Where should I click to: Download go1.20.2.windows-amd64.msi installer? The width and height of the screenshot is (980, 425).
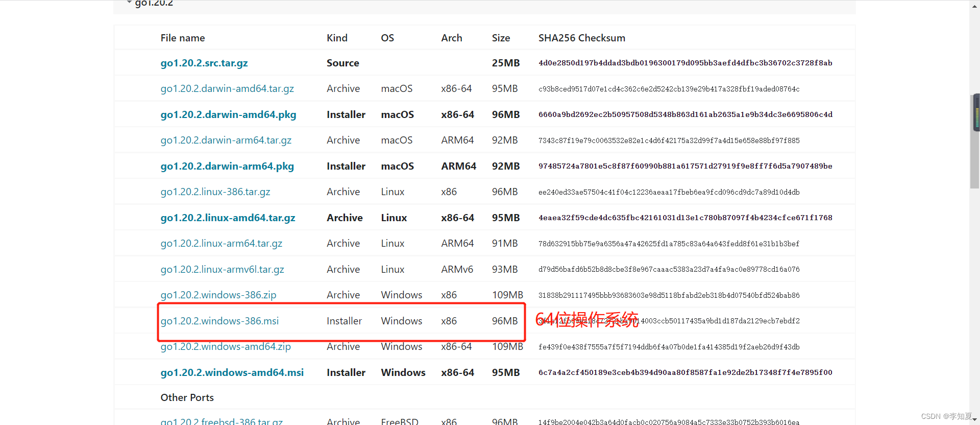[x=232, y=372]
